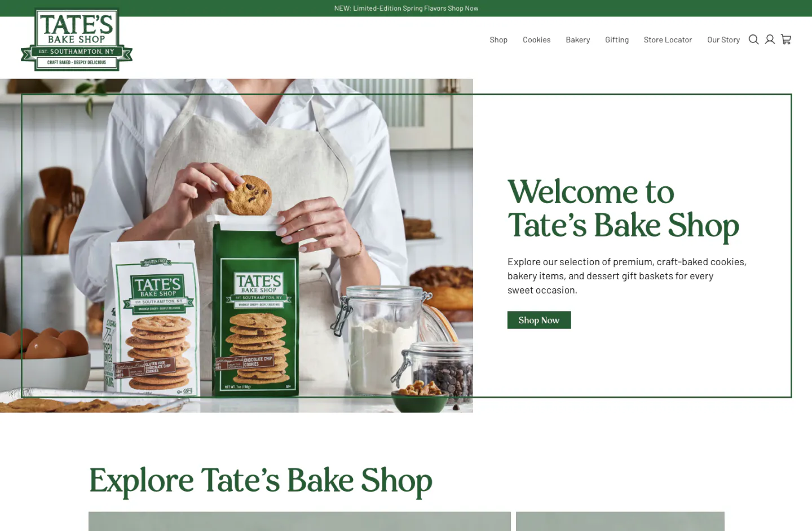Open the Gifting menu
Screen dimensions: 812x531
[x=617, y=40]
